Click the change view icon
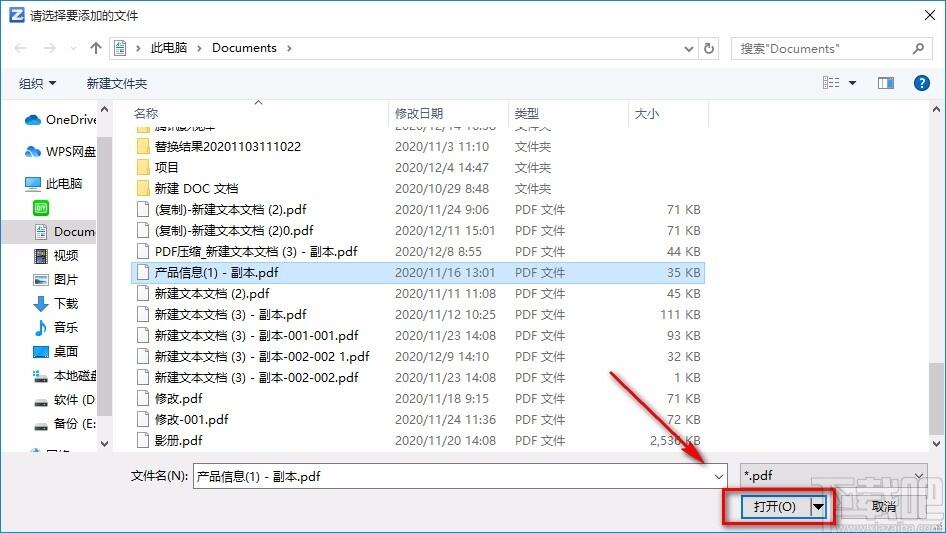This screenshot has height=533, width=946. tap(831, 83)
